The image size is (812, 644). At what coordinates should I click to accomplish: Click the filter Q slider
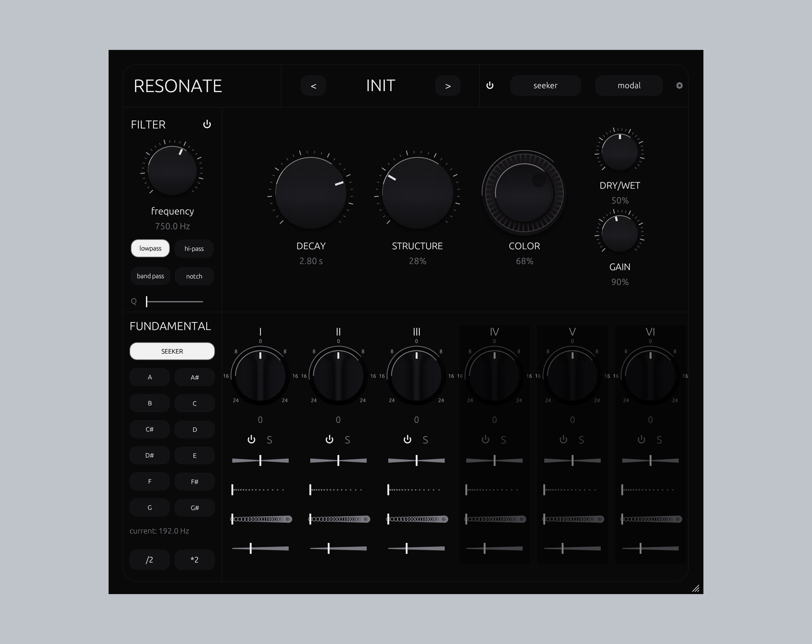click(174, 301)
